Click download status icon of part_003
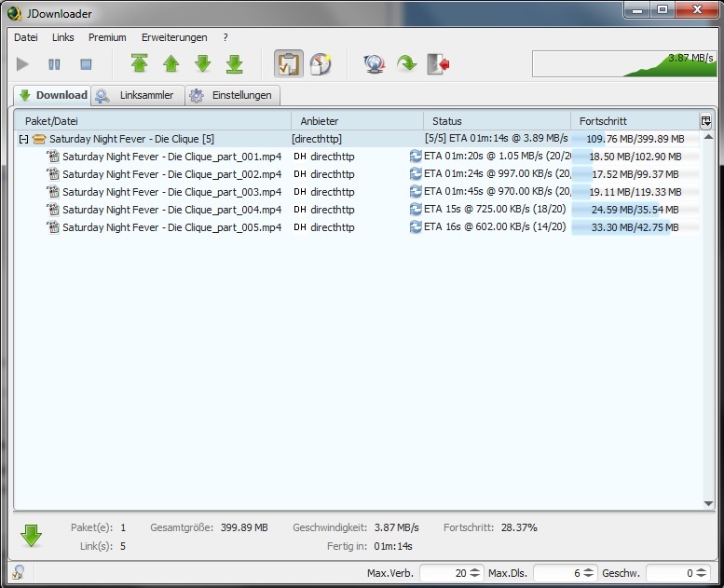 416,191
